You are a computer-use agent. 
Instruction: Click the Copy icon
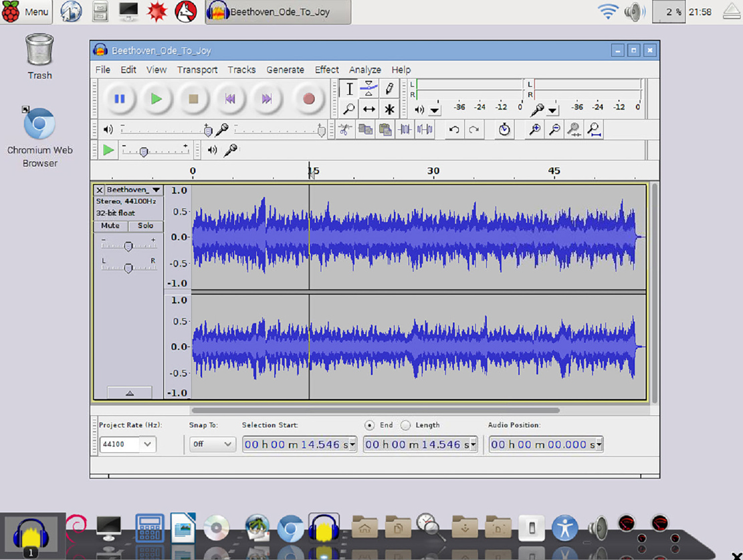point(365,129)
